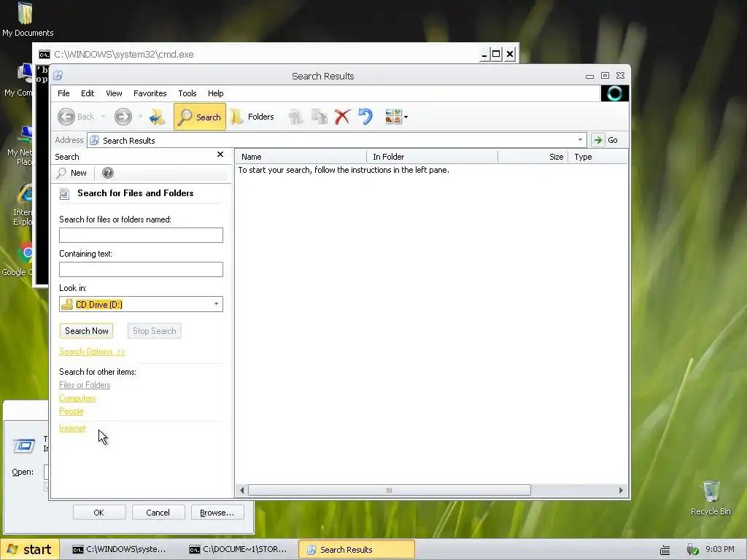Click the taskbar clock 9:03 PM
This screenshot has height=560, width=747.
click(720, 549)
